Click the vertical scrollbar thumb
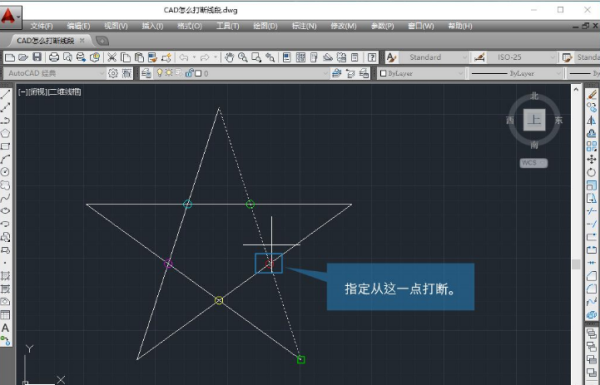 click(x=576, y=264)
